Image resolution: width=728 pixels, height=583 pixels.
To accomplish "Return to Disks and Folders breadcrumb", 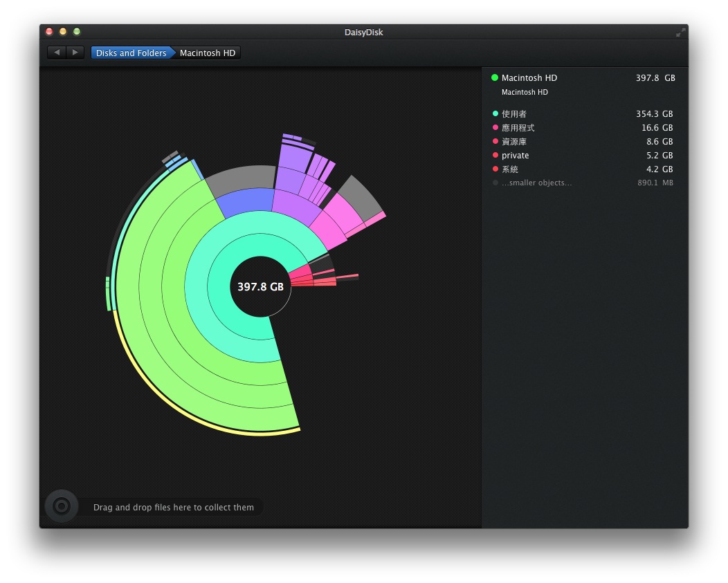I will pyautogui.click(x=131, y=53).
